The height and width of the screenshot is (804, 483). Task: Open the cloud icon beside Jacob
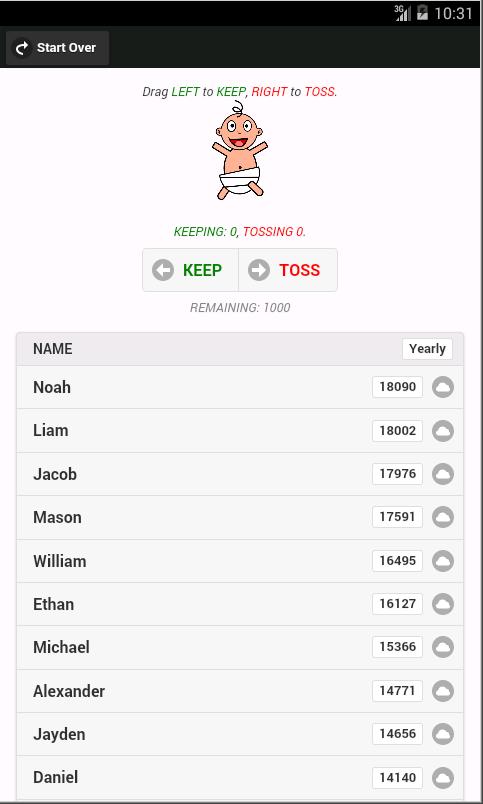click(443, 474)
